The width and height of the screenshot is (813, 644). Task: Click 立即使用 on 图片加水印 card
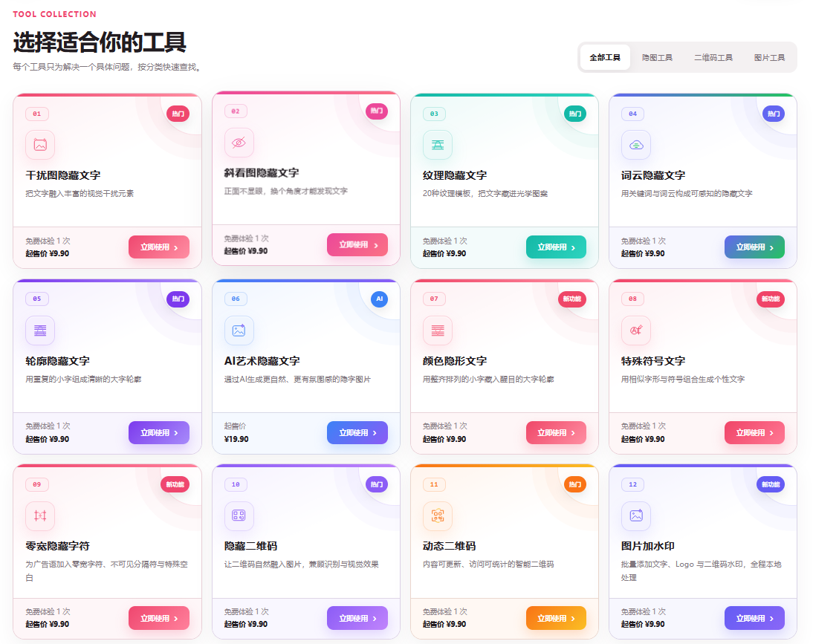point(754,618)
